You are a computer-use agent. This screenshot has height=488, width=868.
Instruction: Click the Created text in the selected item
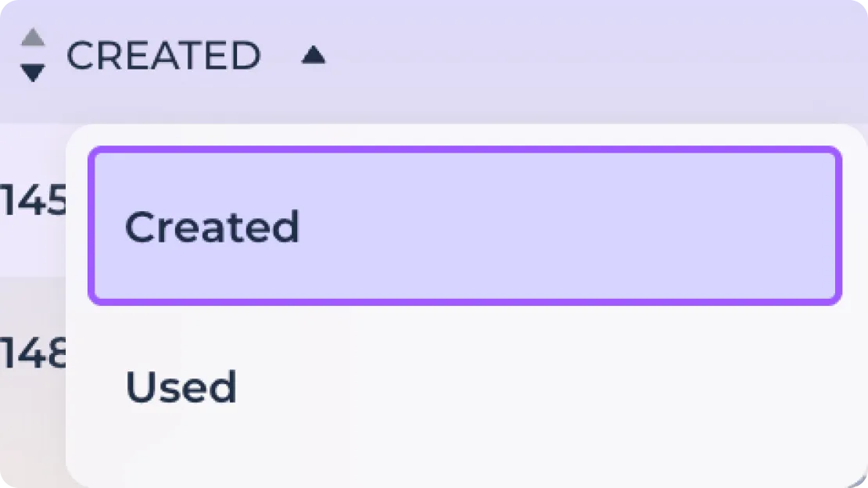[x=212, y=227]
